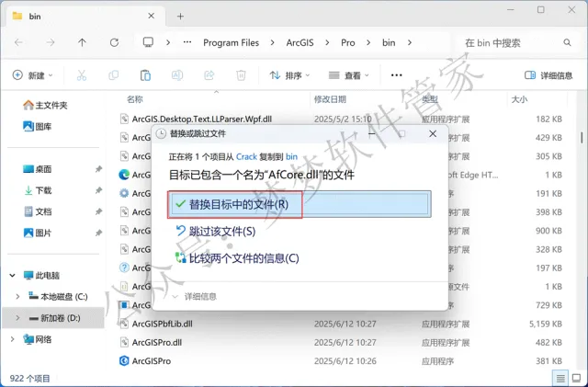Expand the 新加卷 (D:) tree node

[x=17, y=318]
